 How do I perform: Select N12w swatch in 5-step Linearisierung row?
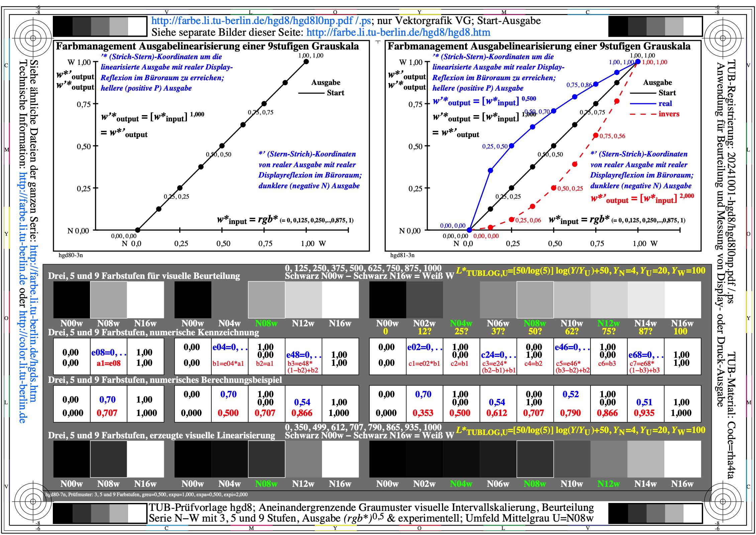point(303,459)
